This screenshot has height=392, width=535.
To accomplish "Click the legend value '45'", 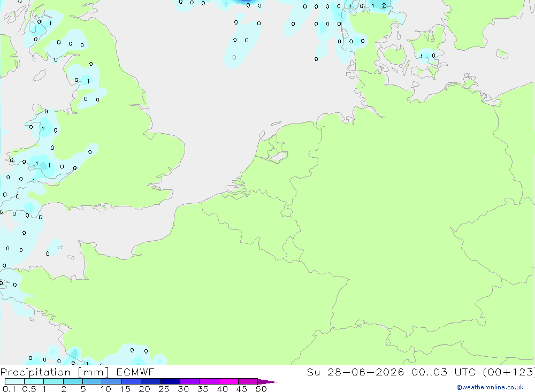I will pos(242,389).
